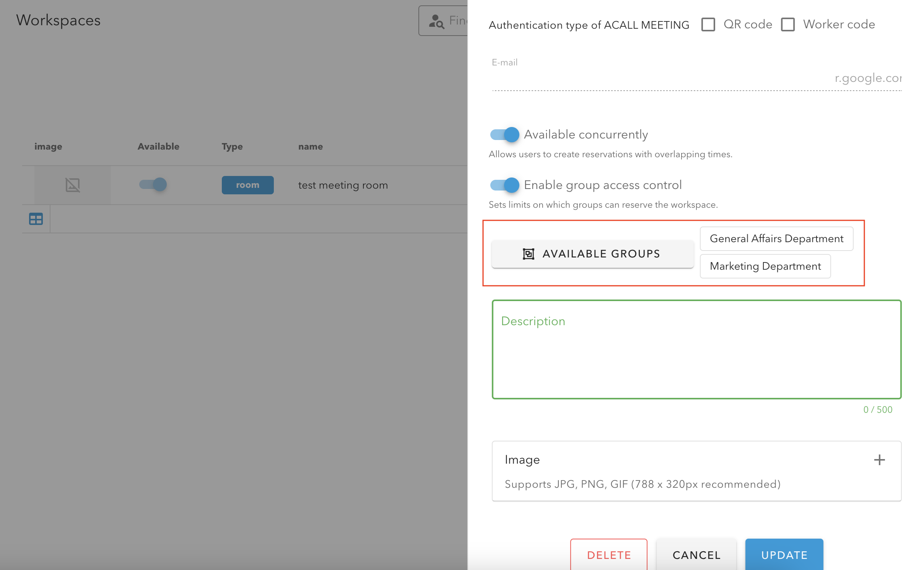This screenshot has height=570, width=924.
Task: Click the room type badge
Action: click(x=247, y=185)
